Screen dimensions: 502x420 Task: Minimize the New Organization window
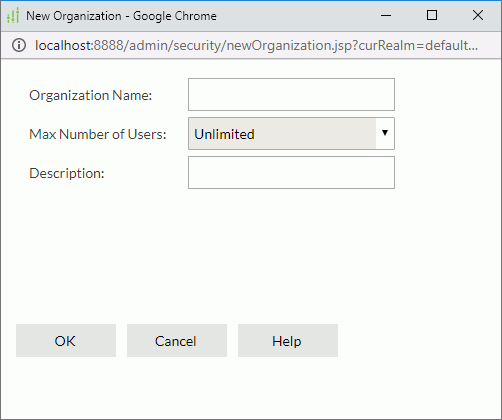point(386,15)
